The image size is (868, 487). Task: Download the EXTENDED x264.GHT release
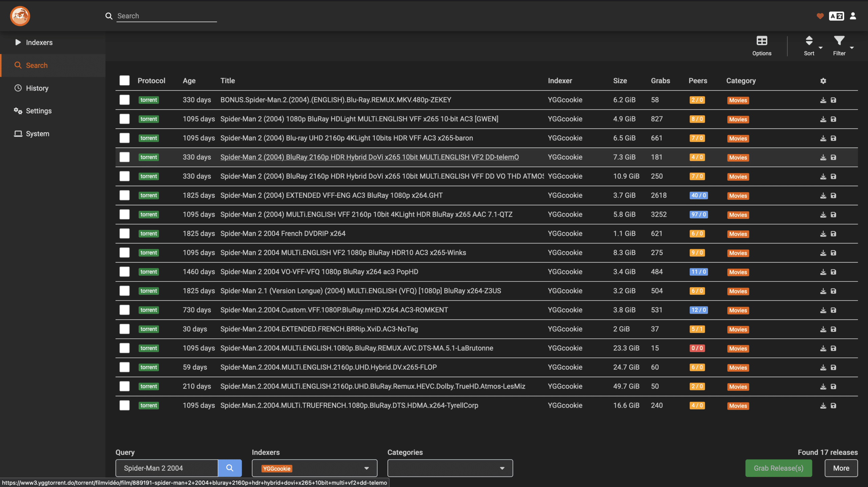pos(823,196)
